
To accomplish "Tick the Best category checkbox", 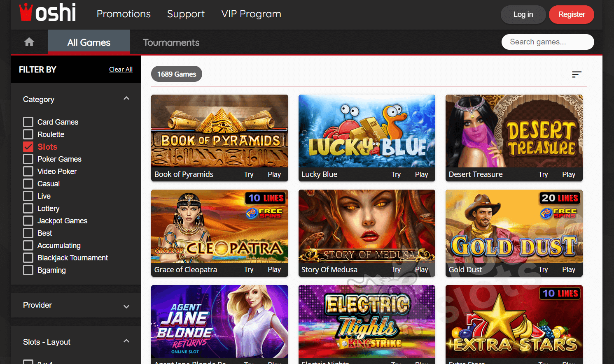I will pos(28,233).
